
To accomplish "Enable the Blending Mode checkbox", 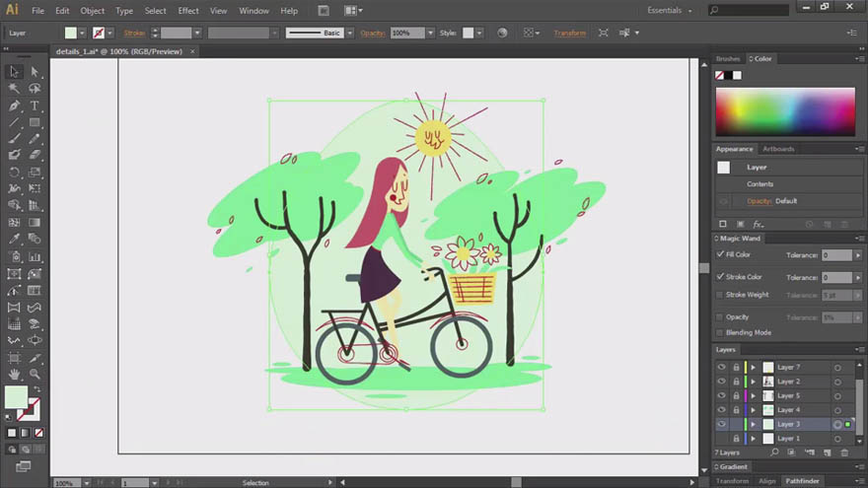I will point(720,332).
